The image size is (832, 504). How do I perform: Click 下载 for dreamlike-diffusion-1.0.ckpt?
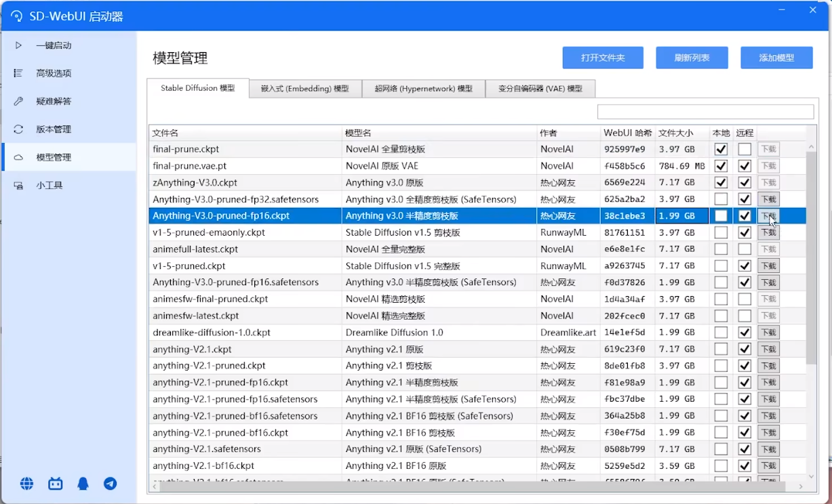[768, 333]
